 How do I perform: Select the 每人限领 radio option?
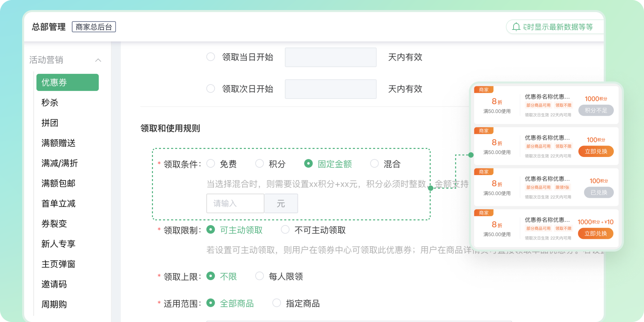point(260,276)
